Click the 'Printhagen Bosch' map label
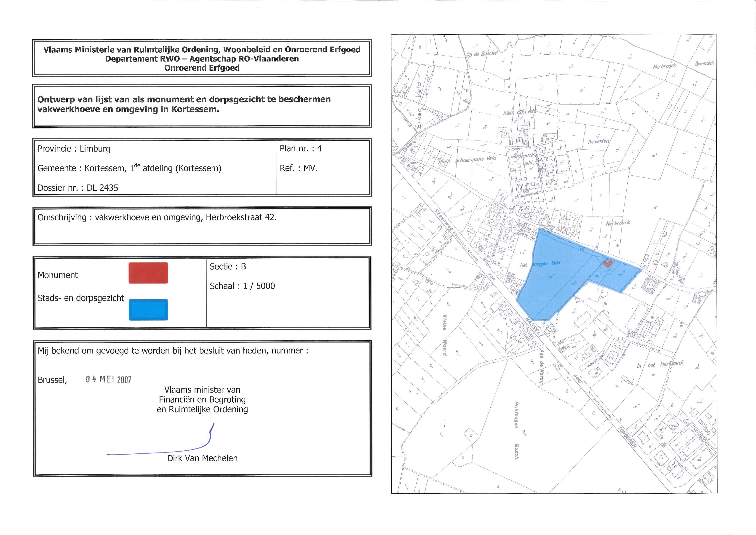The width and height of the screenshot is (756, 535). coord(516,428)
